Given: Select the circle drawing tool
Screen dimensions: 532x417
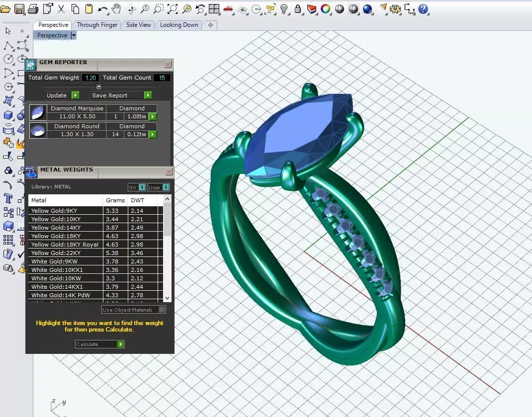Looking at the screenshot, I should click(8, 59).
